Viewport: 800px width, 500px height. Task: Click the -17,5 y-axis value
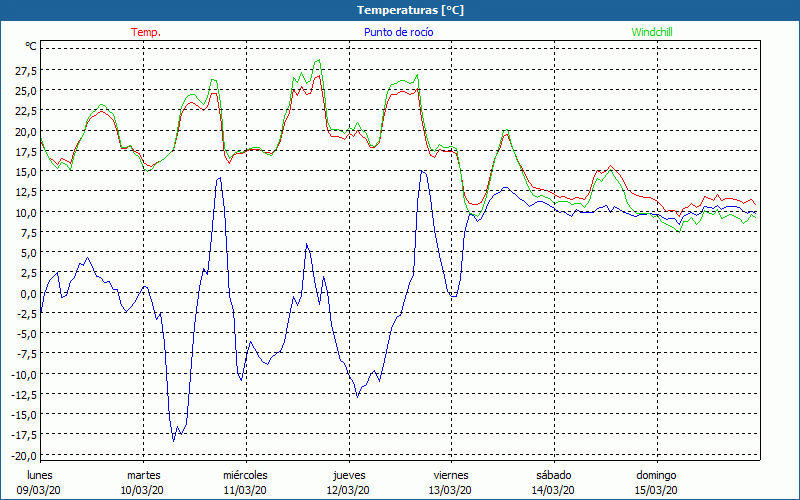[x=23, y=435]
